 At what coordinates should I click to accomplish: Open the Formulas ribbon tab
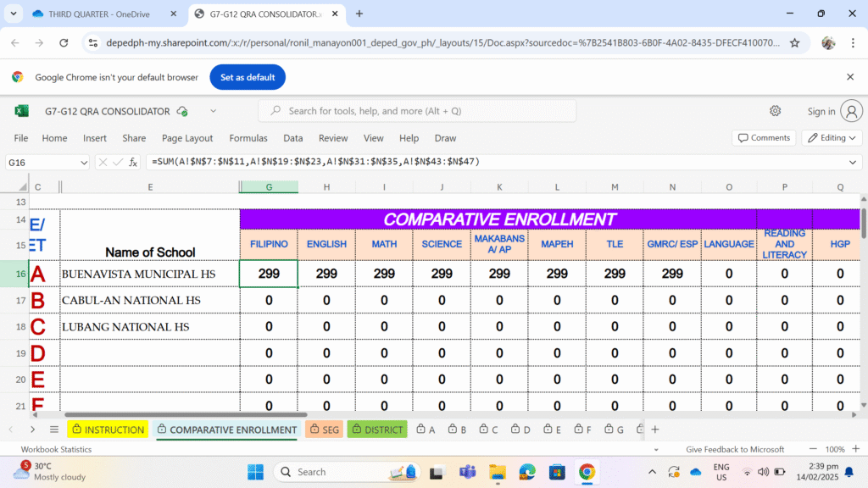[248, 138]
